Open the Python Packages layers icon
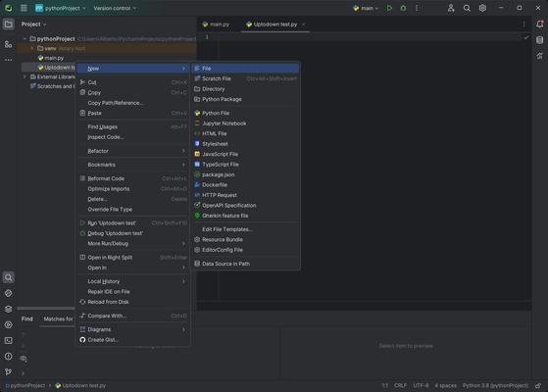Image resolution: width=548 pixels, height=392 pixels. tap(9, 309)
